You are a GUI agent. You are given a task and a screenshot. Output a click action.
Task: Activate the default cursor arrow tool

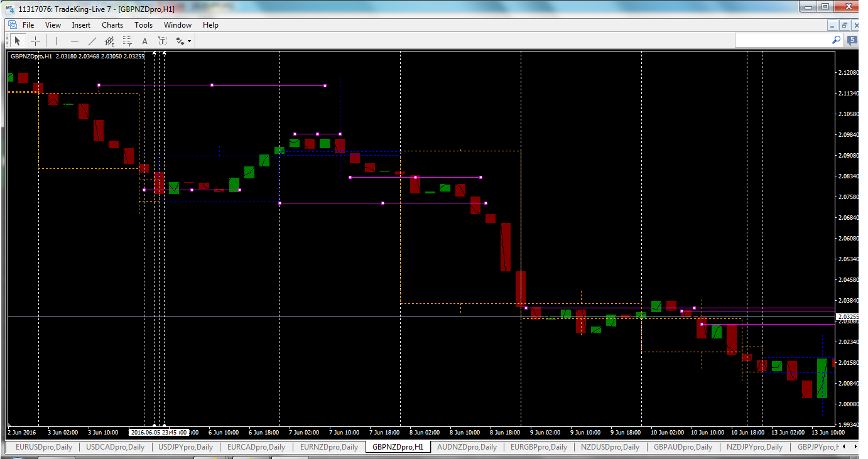click(x=18, y=40)
